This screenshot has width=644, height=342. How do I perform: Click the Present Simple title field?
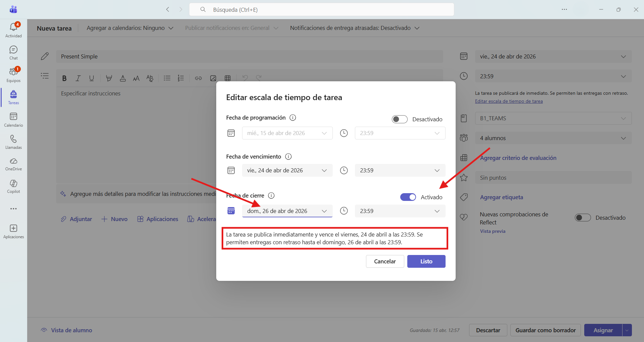point(249,56)
